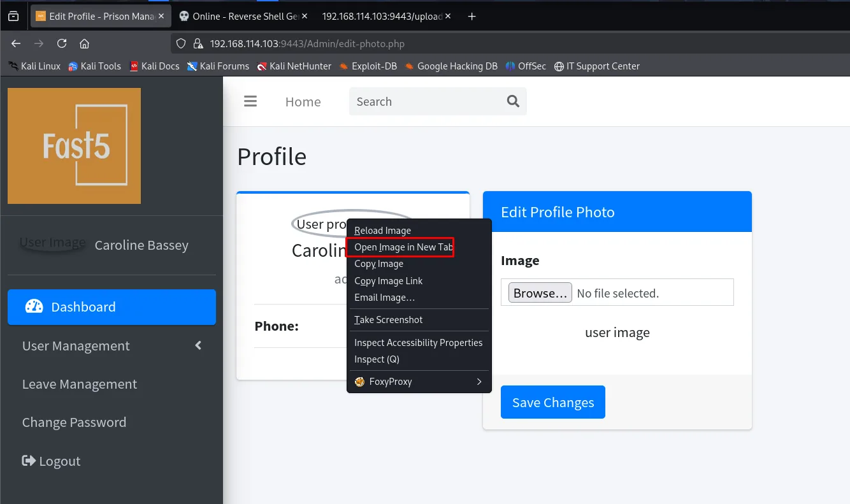
Task: Open Exploit-DB bookmark
Action: click(368, 66)
